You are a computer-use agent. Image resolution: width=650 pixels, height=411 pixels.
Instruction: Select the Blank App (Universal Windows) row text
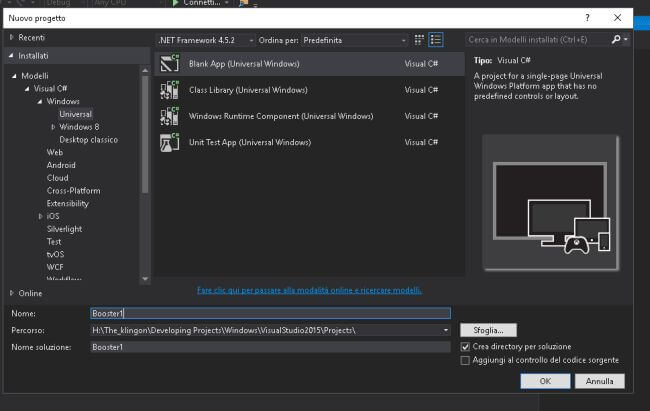coord(244,64)
